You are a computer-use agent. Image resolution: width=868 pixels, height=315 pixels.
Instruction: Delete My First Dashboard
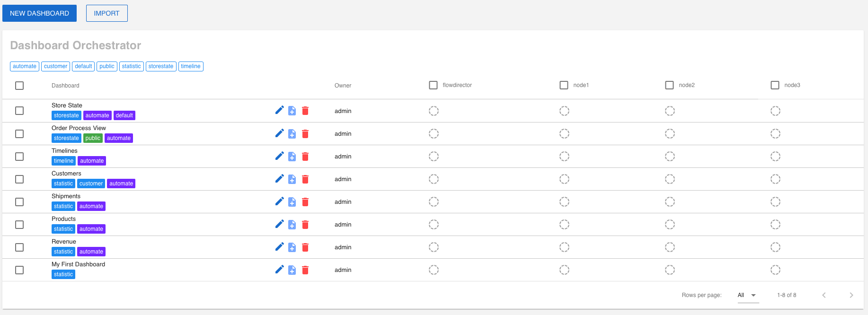point(305,270)
